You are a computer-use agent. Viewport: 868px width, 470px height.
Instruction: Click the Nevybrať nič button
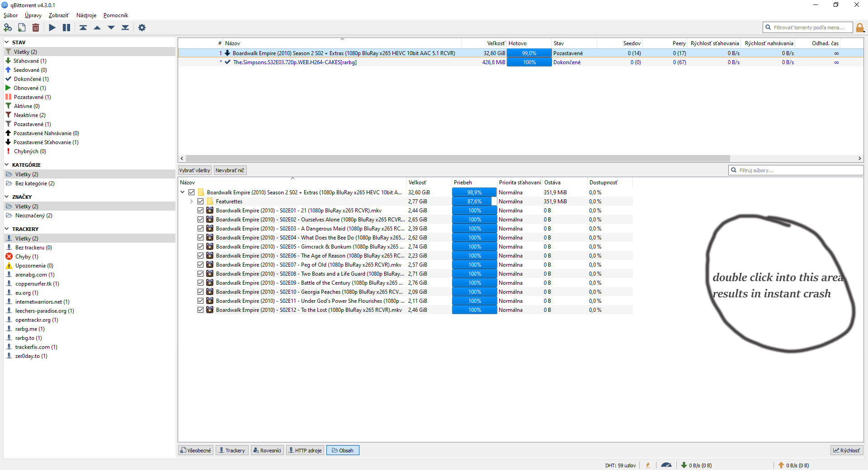pos(230,170)
